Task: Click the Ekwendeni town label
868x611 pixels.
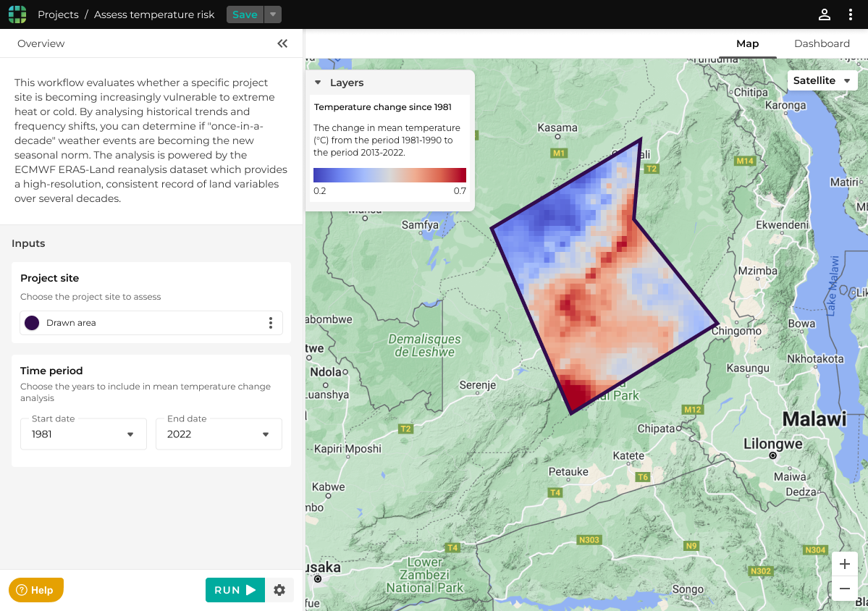Action: [x=782, y=224]
